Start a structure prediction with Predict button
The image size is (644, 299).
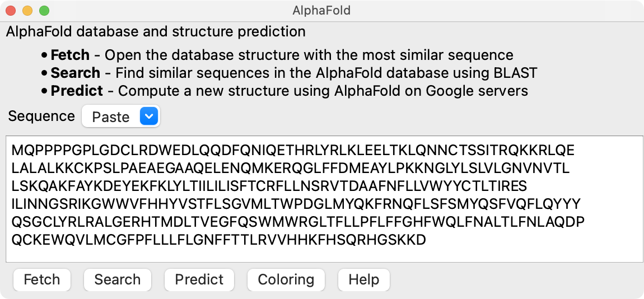(199, 279)
